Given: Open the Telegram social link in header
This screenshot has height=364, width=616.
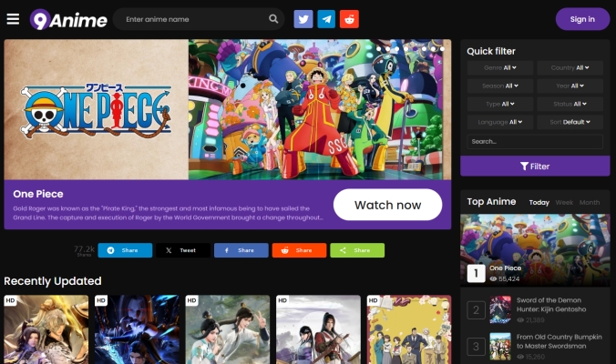Looking at the screenshot, I should [x=326, y=19].
